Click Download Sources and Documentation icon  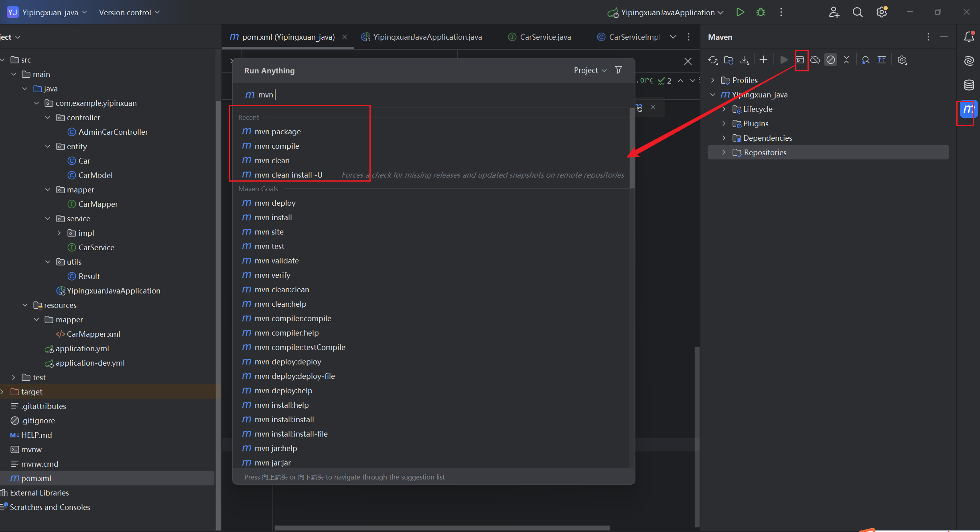745,60
